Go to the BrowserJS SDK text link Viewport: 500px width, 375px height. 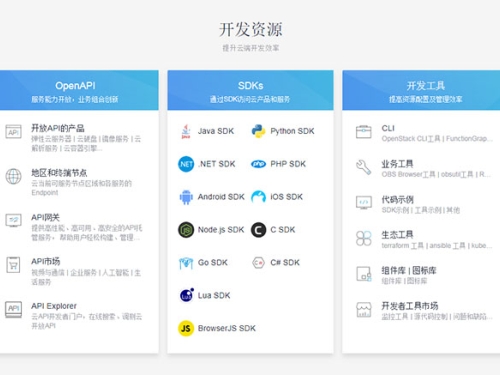(227, 328)
